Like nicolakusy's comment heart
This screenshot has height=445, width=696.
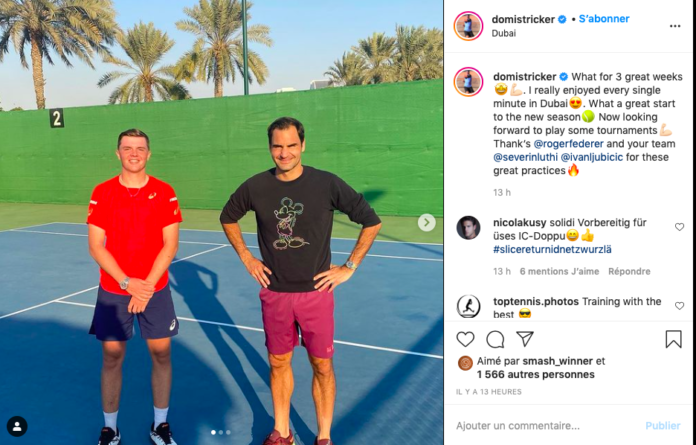[679, 227]
